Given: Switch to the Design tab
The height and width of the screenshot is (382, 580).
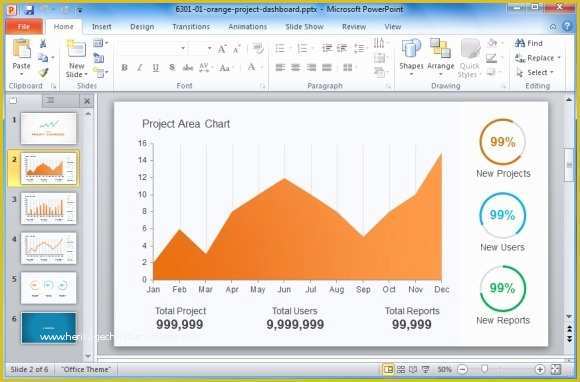Looking at the screenshot, I should [142, 27].
